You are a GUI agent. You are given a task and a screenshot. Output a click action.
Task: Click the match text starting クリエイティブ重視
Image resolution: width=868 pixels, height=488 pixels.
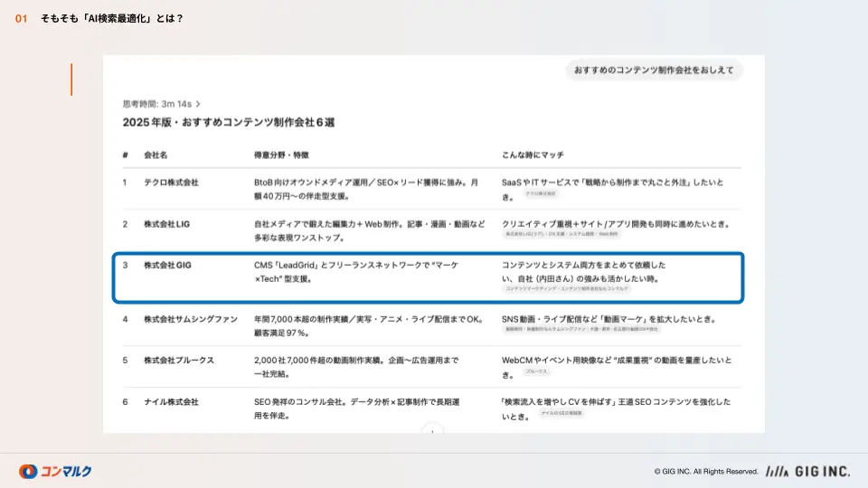pyautogui.click(x=616, y=224)
